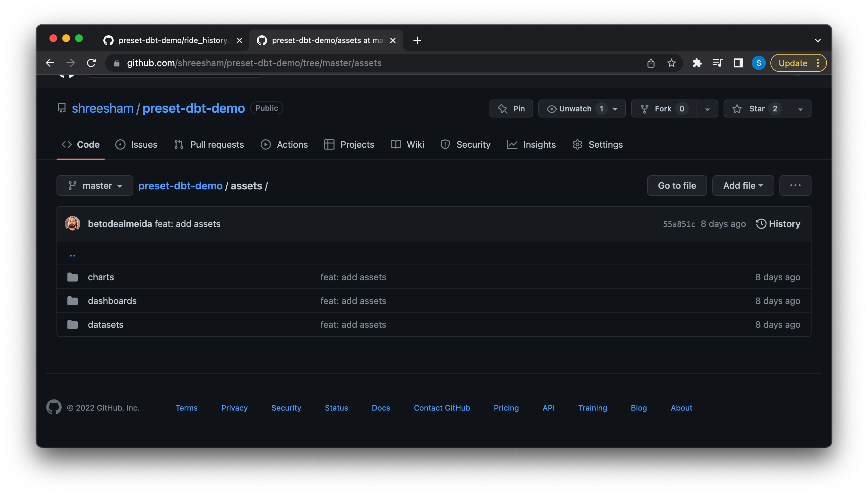Toggle Unwatch for this repository
The image size is (868, 495).
pyautogui.click(x=575, y=109)
